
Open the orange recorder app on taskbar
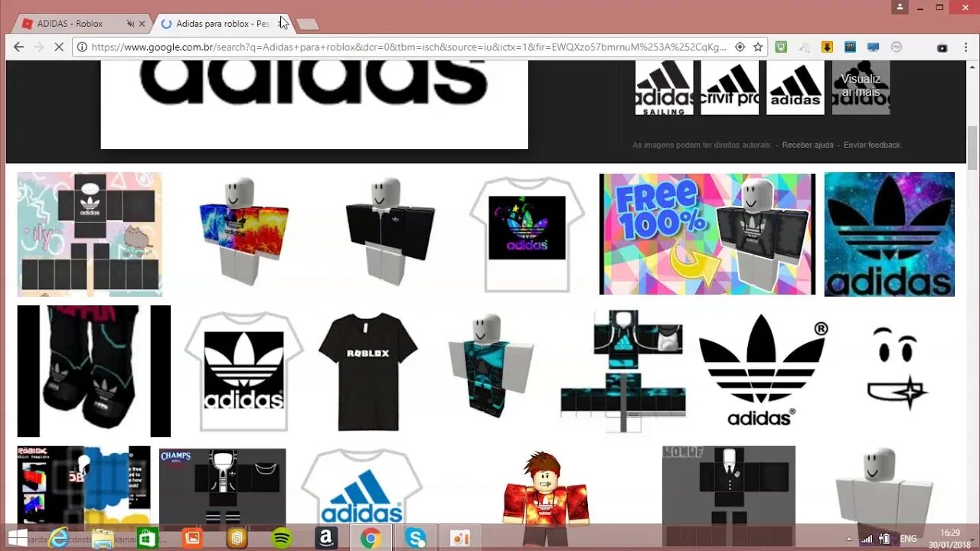pos(460,538)
